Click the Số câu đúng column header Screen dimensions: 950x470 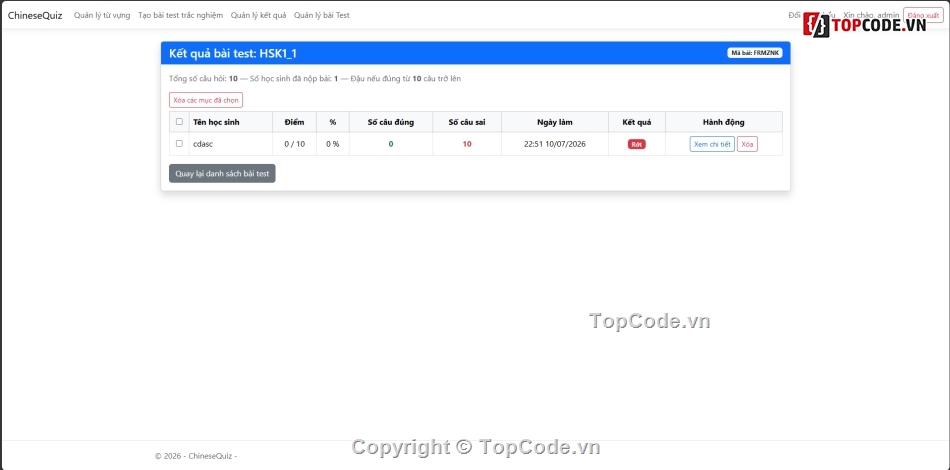point(391,122)
